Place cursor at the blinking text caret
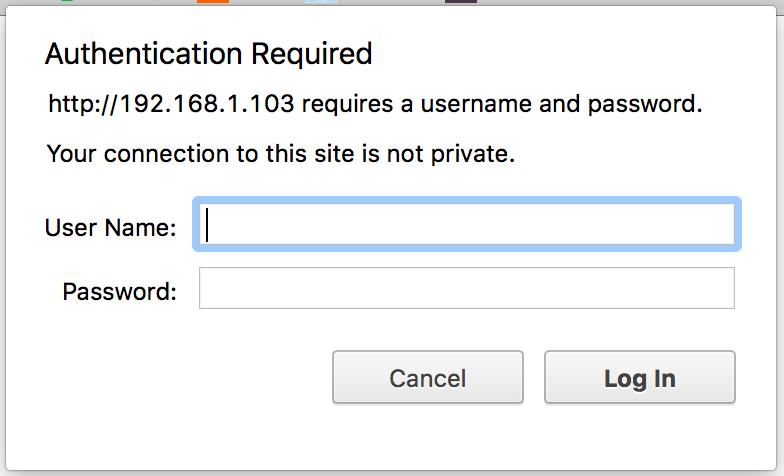This screenshot has height=476, width=784. (208, 224)
